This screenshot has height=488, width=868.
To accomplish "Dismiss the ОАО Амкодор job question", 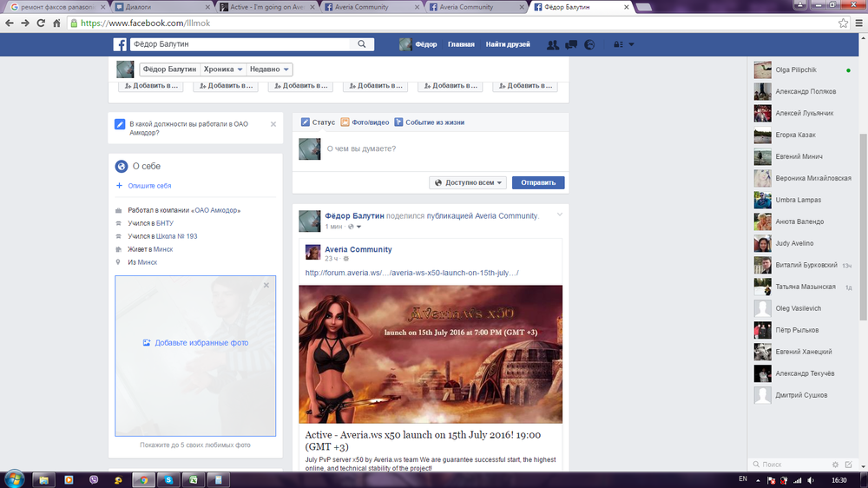I will click(x=273, y=124).
